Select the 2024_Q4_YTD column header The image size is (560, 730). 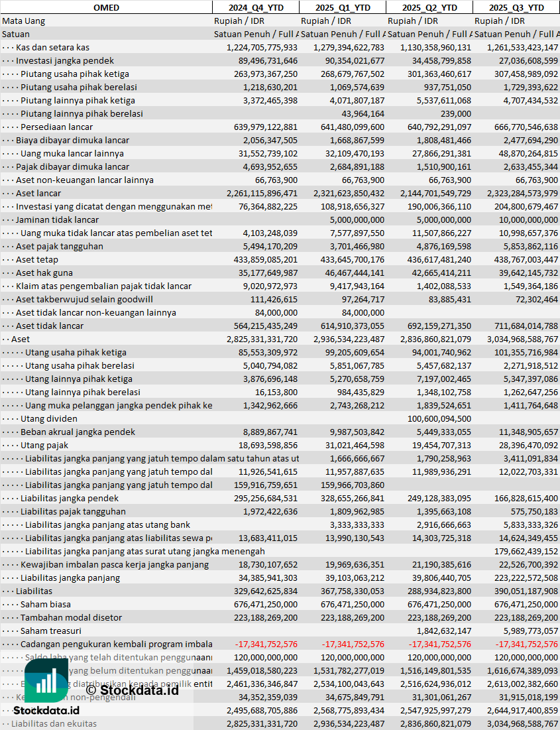click(x=255, y=7)
